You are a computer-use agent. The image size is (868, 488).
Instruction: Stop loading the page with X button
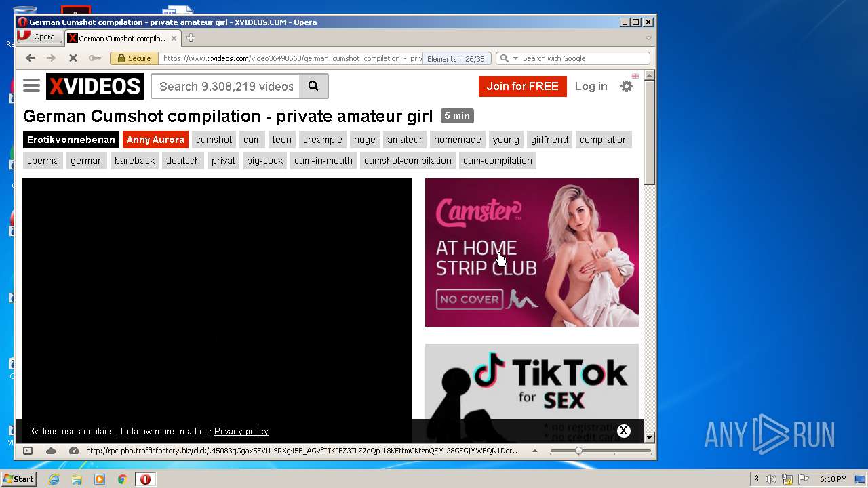73,58
